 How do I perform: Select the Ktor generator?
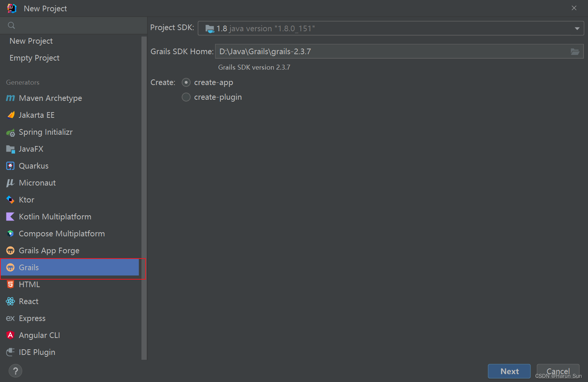click(70, 200)
